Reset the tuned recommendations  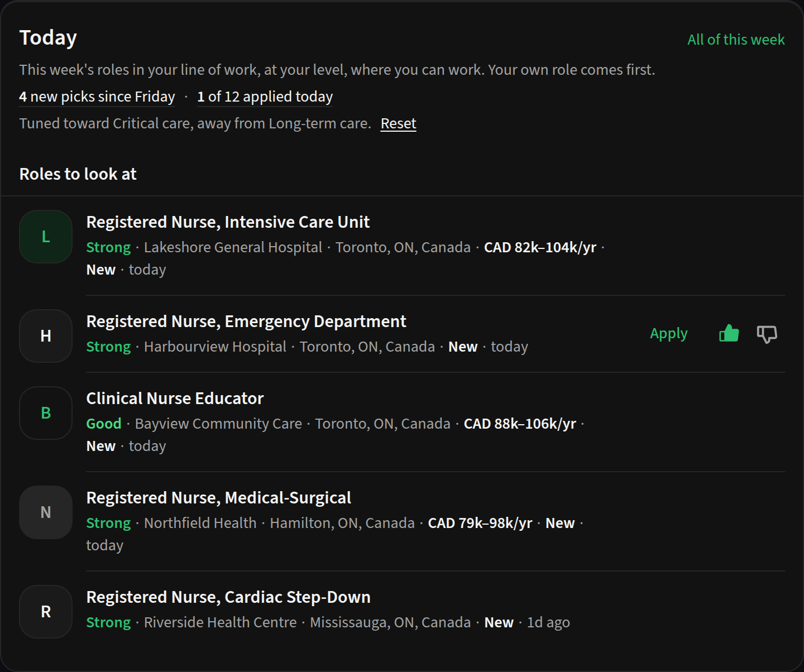pyautogui.click(x=398, y=123)
